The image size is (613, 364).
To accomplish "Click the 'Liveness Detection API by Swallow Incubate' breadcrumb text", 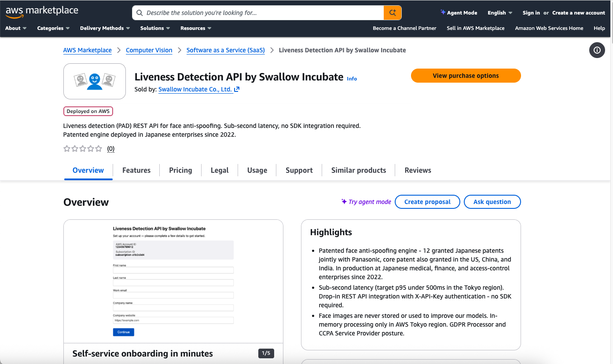I will click(x=342, y=50).
